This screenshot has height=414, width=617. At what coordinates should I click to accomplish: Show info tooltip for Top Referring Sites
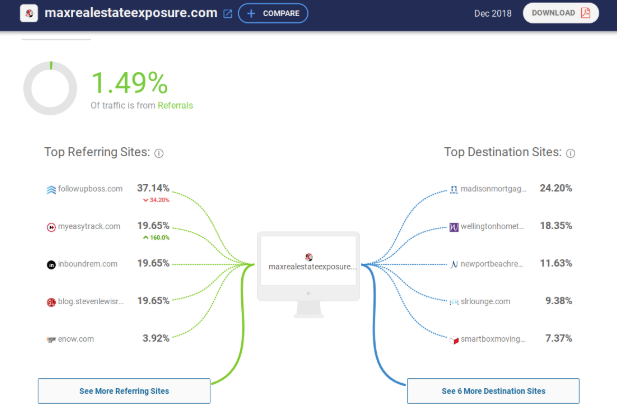pos(159,153)
